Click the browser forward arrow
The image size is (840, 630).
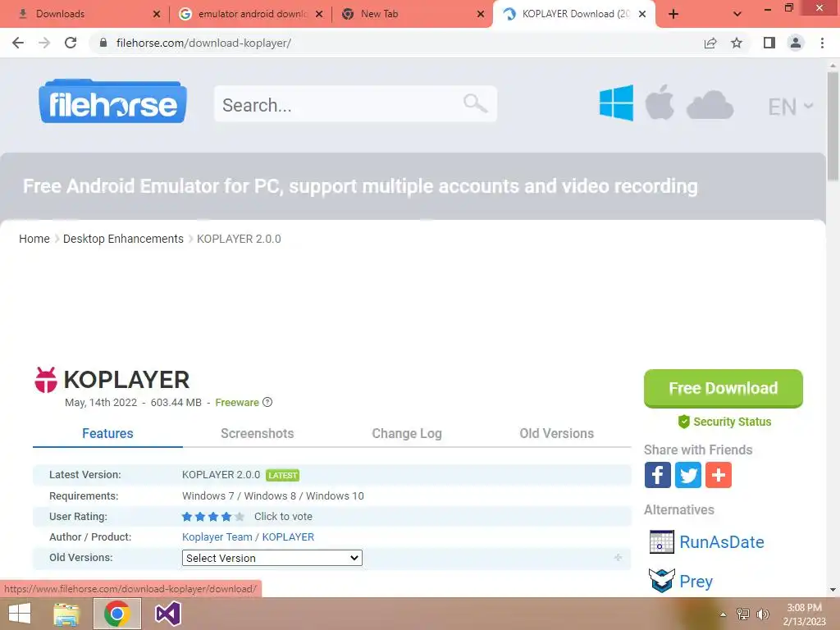click(44, 43)
